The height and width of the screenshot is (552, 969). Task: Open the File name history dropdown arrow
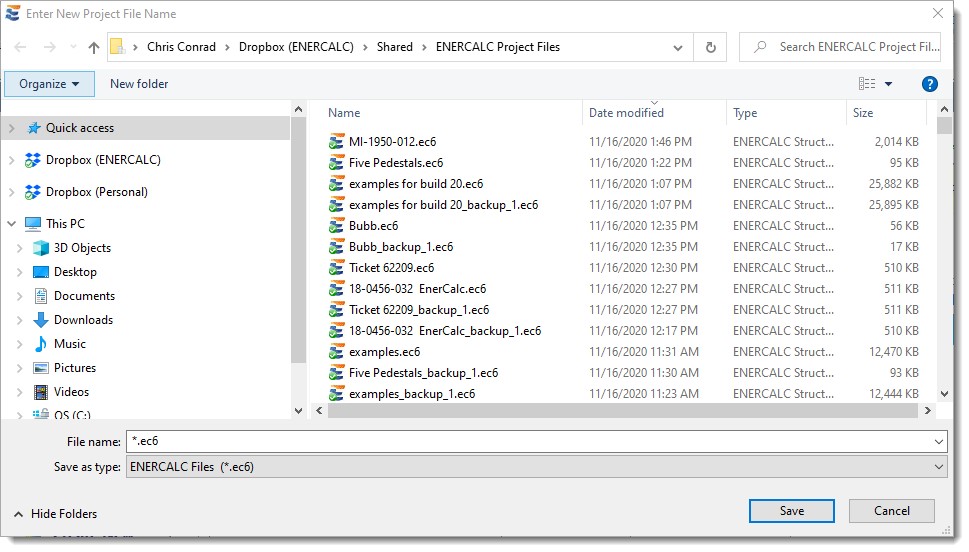pyautogui.click(x=937, y=442)
